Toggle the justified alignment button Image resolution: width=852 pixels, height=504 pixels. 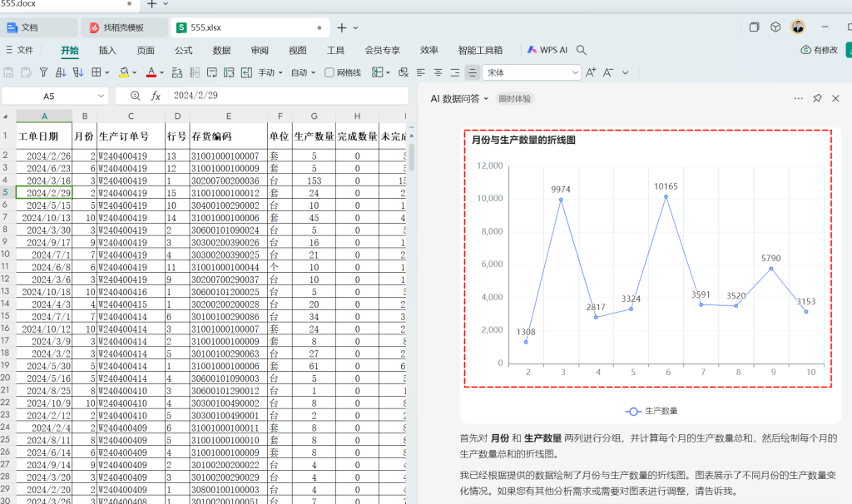(473, 72)
